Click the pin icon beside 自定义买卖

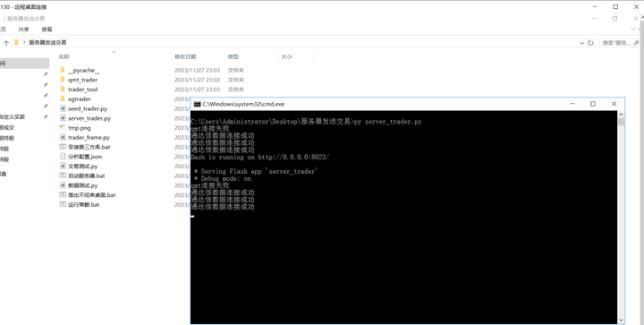tap(46, 116)
